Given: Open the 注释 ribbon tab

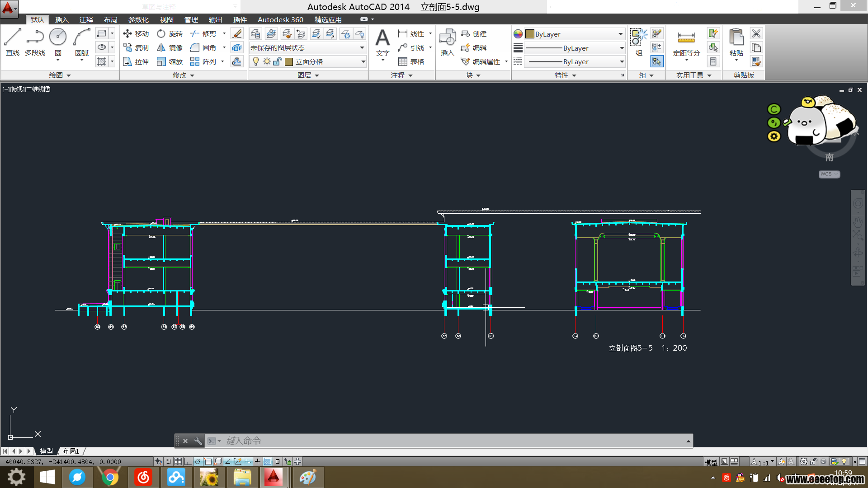Looking at the screenshot, I should [86, 19].
